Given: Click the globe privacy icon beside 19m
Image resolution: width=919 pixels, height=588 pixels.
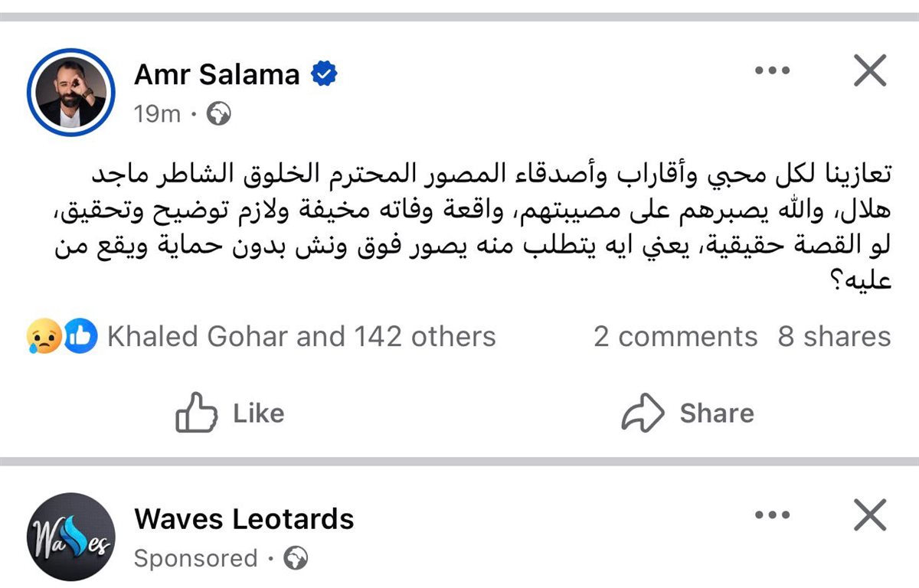Looking at the screenshot, I should 220,115.
